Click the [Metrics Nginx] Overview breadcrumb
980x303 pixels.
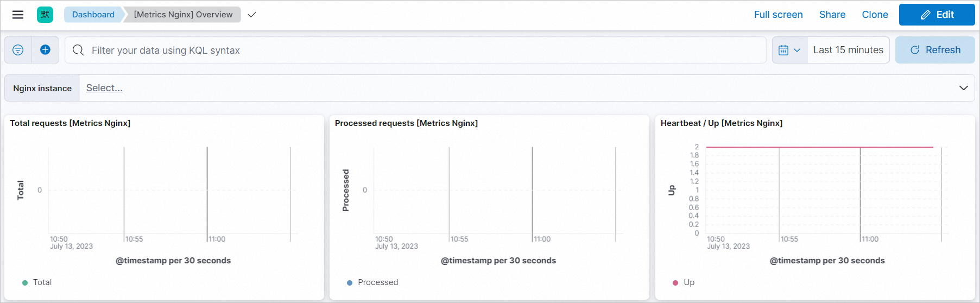tap(183, 15)
